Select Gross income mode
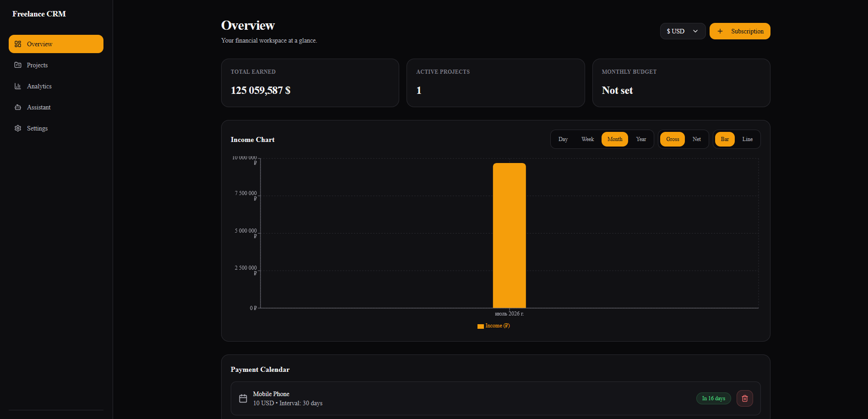This screenshot has height=419, width=868. point(673,139)
